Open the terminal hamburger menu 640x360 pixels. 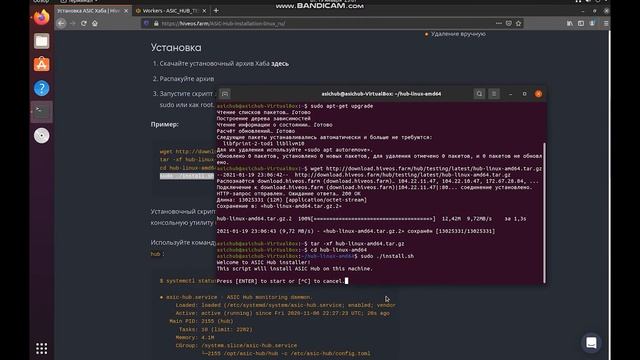pyautogui.click(x=494, y=94)
